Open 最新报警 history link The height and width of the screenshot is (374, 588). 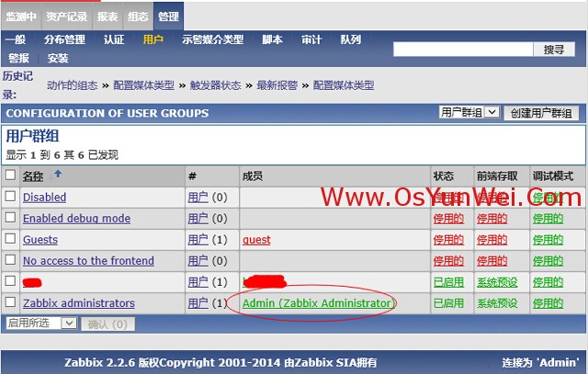[x=277, y=85]
